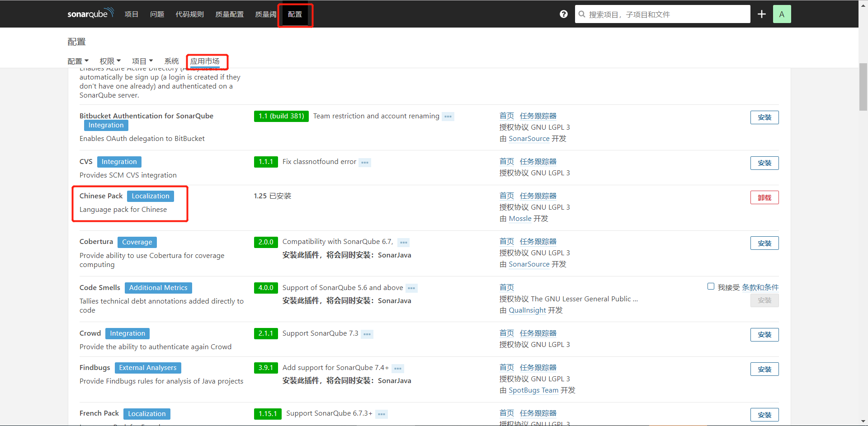Expand the 配置 dropdown in the sub-navigation
The image size is (868, 426).
[78, 61]
